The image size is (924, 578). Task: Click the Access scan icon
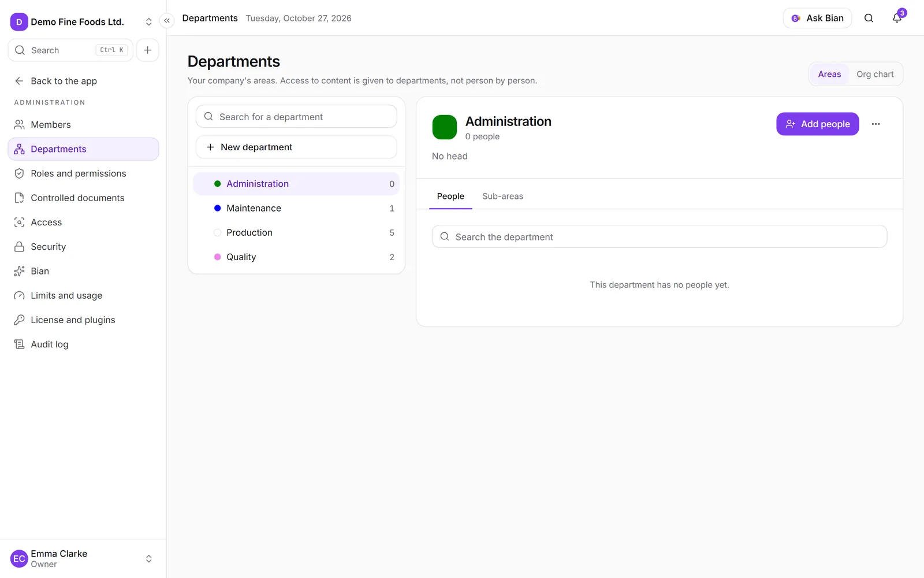[19, 222]
